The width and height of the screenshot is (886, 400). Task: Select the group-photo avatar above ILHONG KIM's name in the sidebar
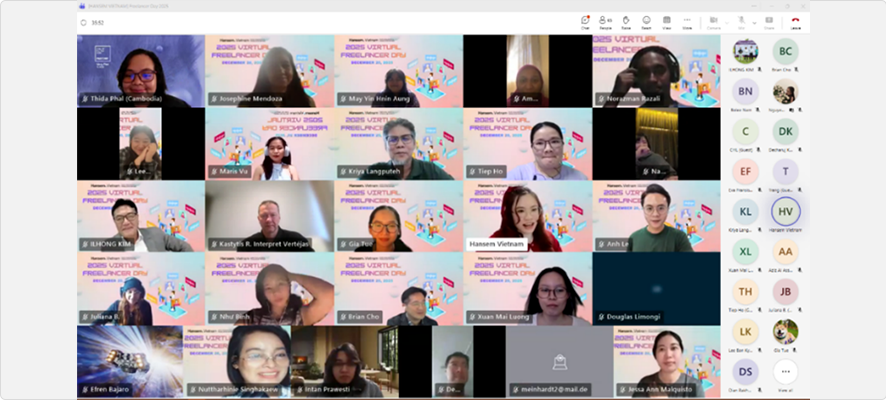tap(745, 51)
